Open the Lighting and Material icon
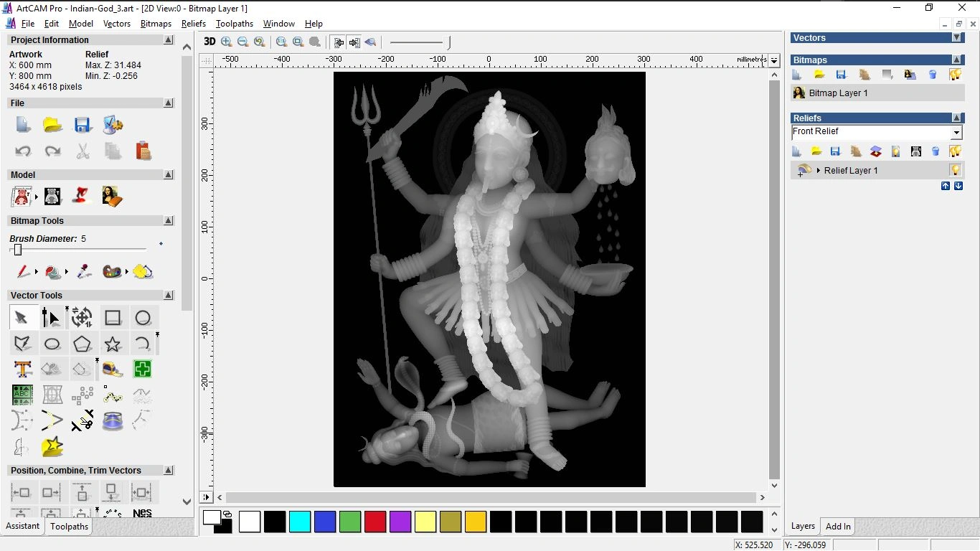980x551 pixels. pyautogui.click(x=895, y=151)
